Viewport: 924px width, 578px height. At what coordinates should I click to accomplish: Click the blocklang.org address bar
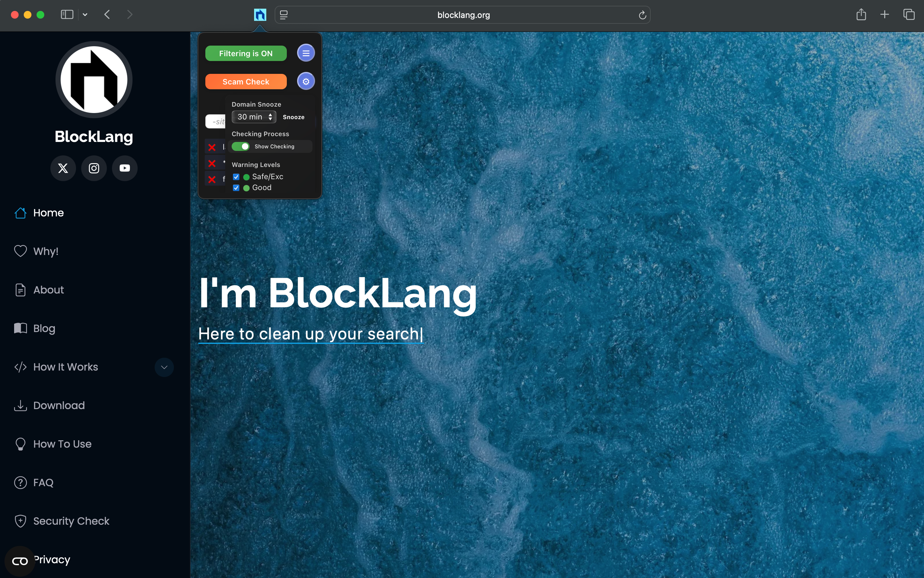pos(463,15)
